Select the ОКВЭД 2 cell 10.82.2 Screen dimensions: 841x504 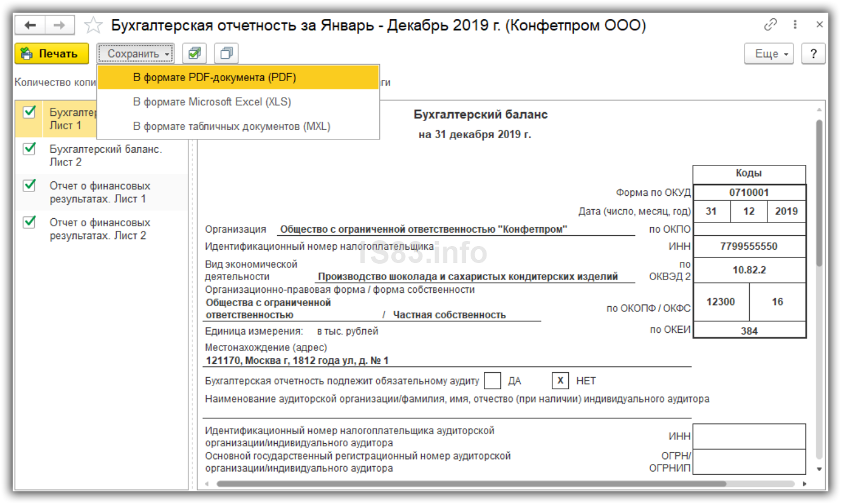749,269
